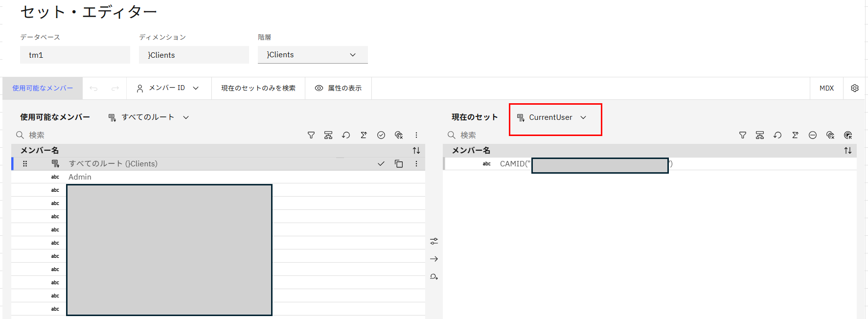Click the sliders icon between the panels
Viewport: 868px width, 319px height.
coord(434,241)
